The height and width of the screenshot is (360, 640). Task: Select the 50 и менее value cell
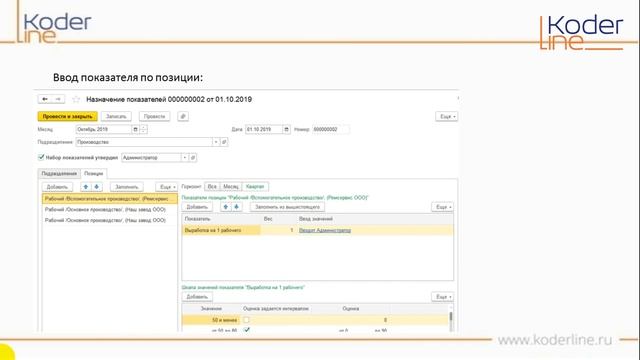click(x=211, y=320)
